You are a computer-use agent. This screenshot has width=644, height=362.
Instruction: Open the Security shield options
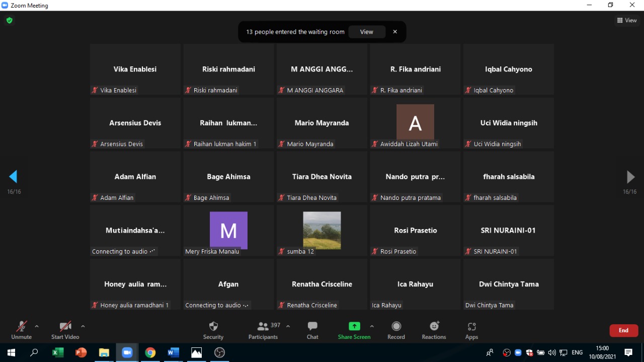tap(213, 330)
